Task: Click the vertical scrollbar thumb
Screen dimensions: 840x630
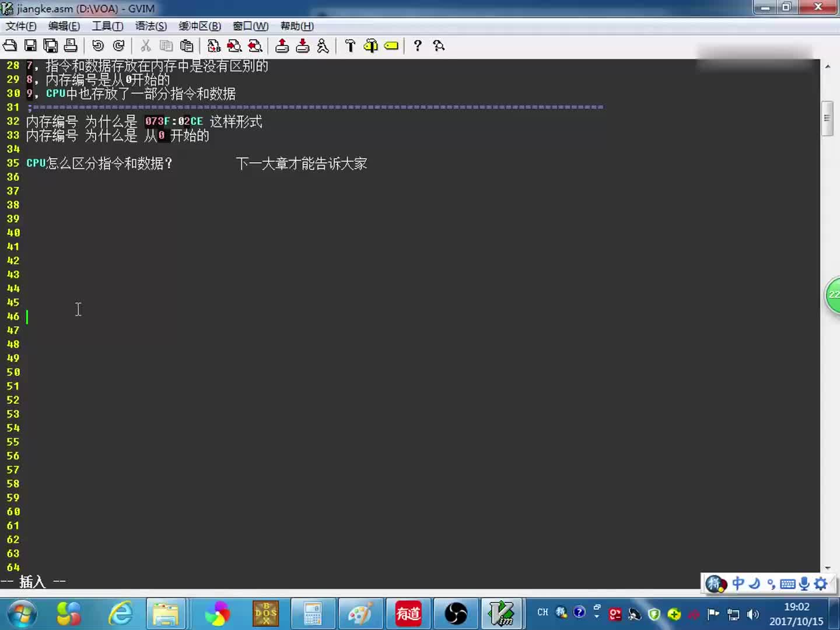Action: pyautogui.click(x=827, y=118)
